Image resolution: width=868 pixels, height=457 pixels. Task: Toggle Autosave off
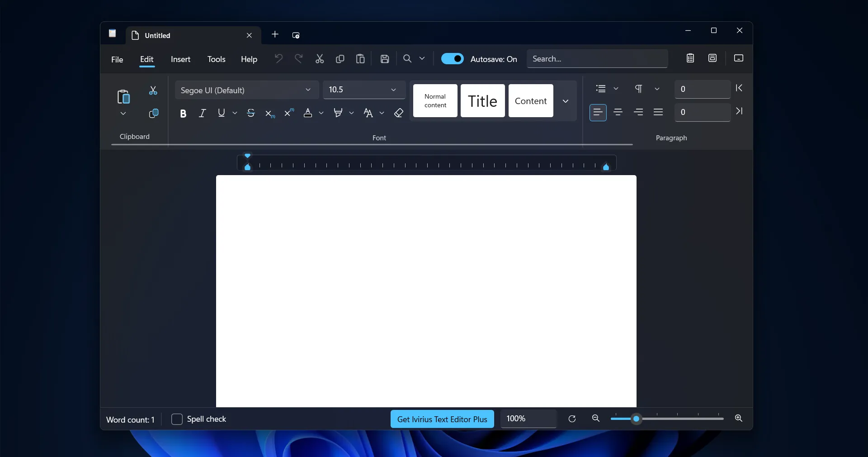[x=453, y=58]
